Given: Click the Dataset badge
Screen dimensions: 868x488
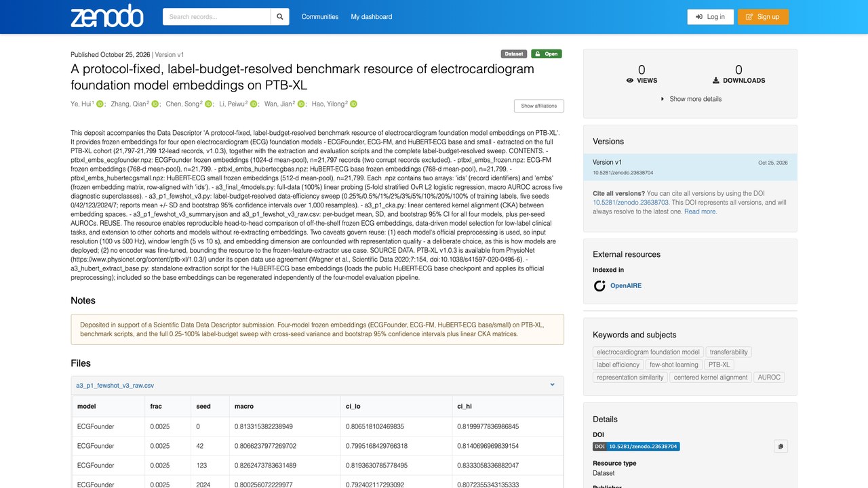Looking at the screenshot, I should [514, 54].
